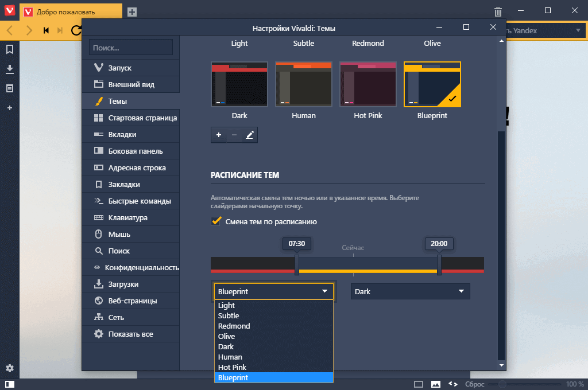588x390 pixels.
Task: Open the Внешний вид settings section
Action: (131, 84)
